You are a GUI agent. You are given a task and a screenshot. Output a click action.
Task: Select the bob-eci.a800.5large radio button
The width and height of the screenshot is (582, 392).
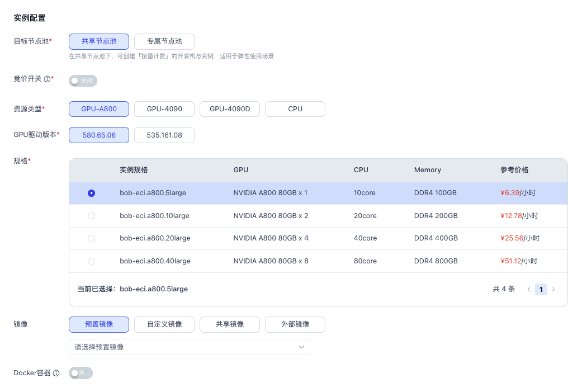pyautogui.click(x=92, y=193)
